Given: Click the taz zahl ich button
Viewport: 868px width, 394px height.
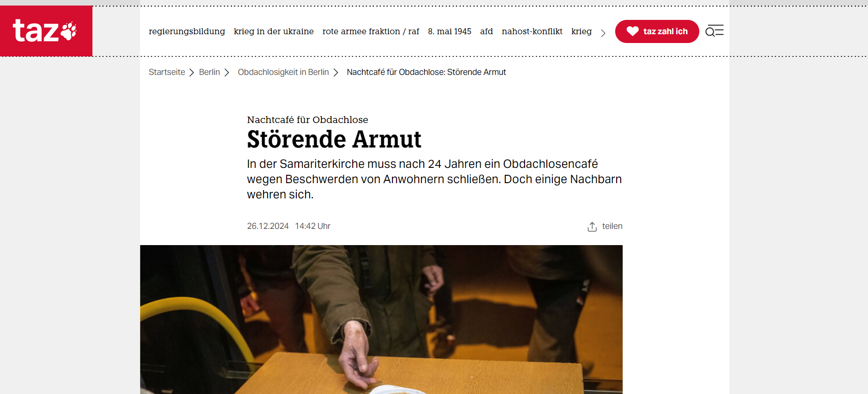Looking at the screenshot, I should tap(657, 31).
